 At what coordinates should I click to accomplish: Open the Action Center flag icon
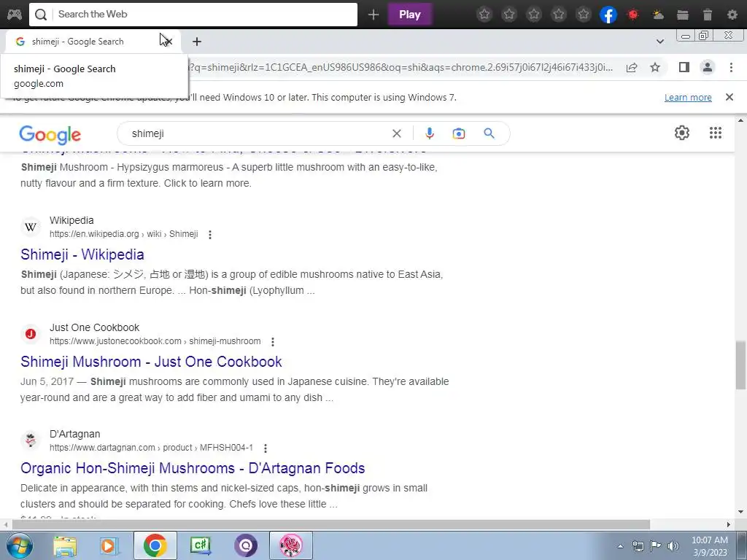click(656, 546)
